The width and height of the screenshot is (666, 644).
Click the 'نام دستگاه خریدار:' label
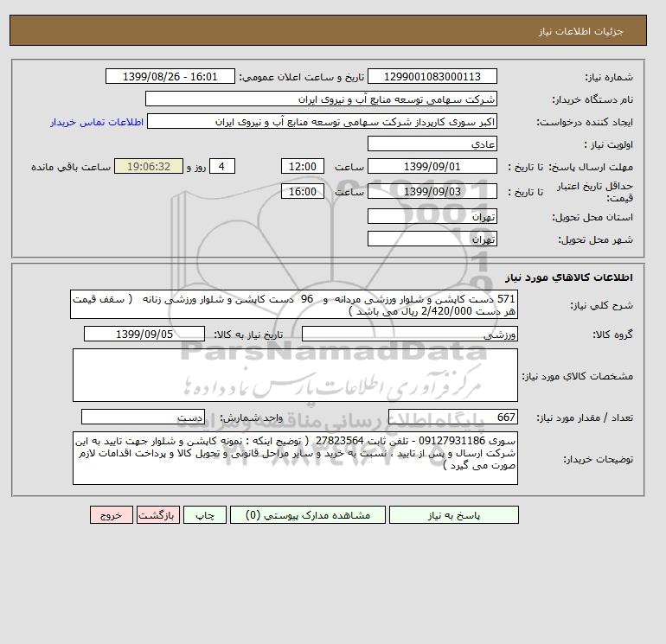point(593,99)
